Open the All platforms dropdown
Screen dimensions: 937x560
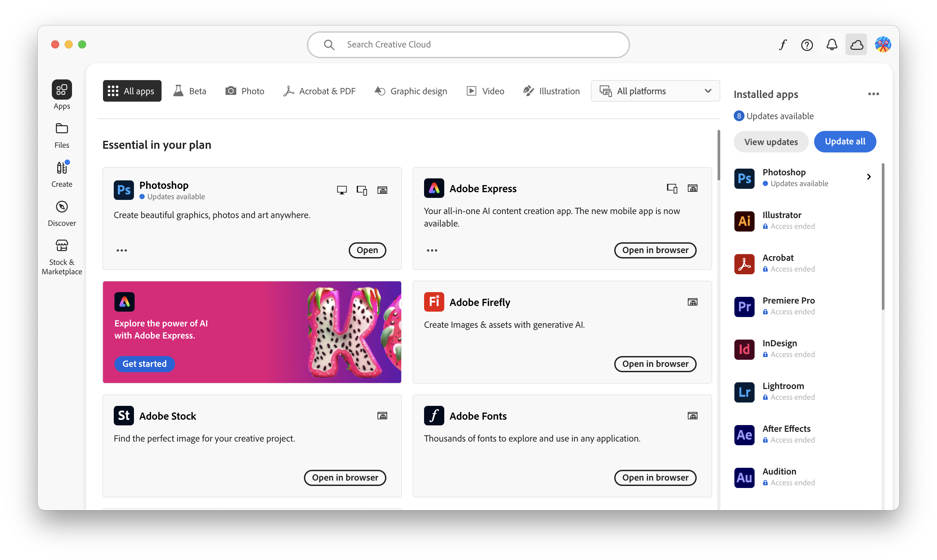point(656,91)
